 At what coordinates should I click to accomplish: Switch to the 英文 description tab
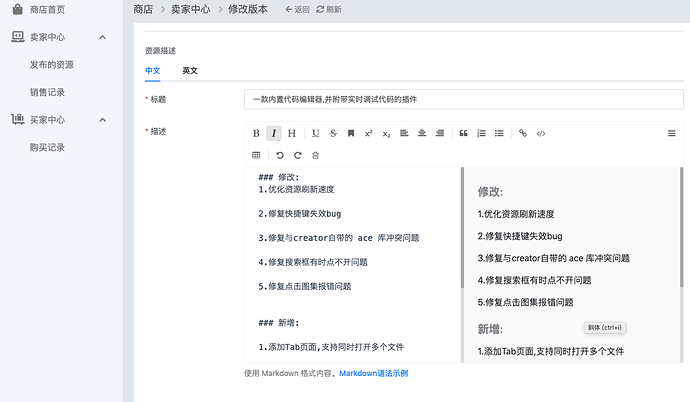point(190,71)
